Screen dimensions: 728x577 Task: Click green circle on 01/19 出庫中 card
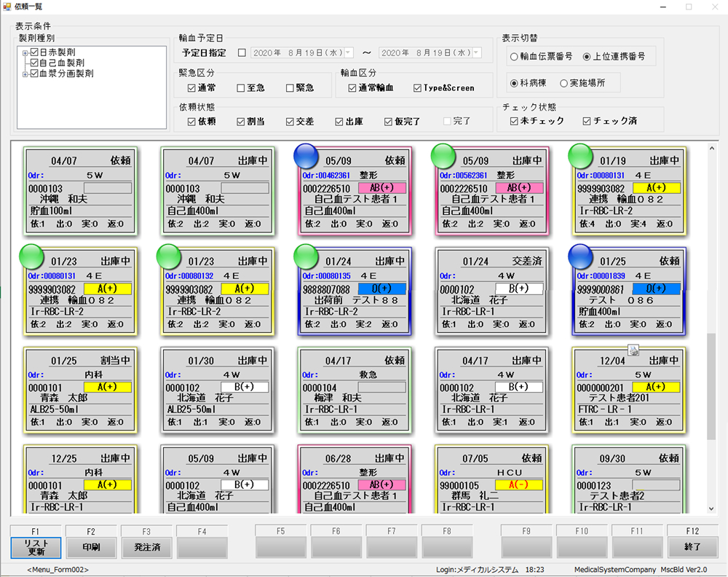(581, 156)
